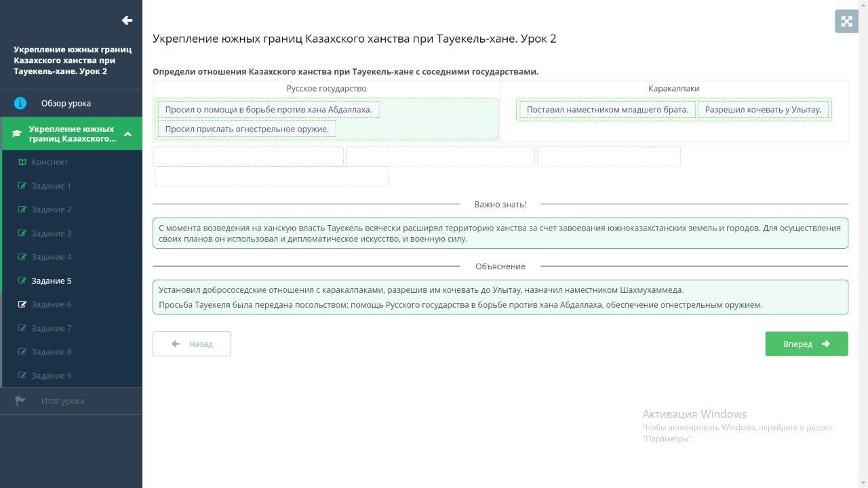Click the left arrow inside Назад button

tap(176, 344)
